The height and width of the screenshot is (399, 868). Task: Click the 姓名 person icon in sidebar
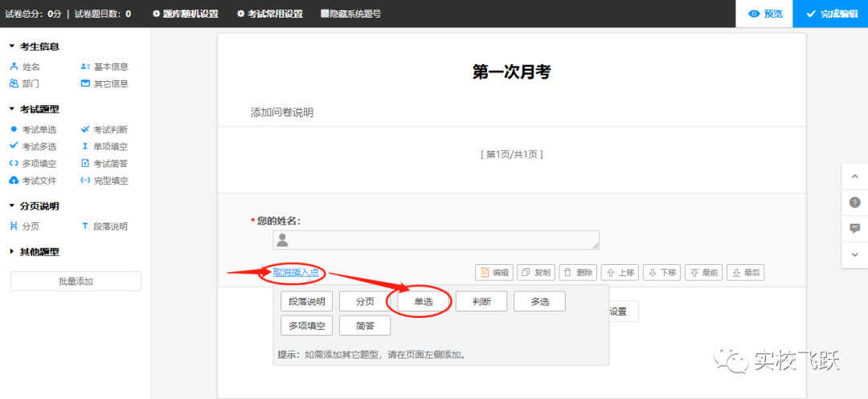[14, 67]
